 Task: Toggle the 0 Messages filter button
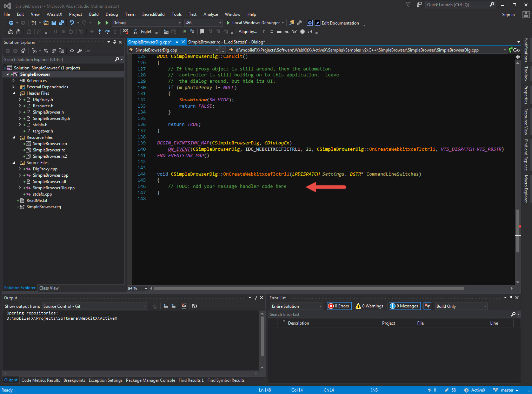click(x=405, y=306)
